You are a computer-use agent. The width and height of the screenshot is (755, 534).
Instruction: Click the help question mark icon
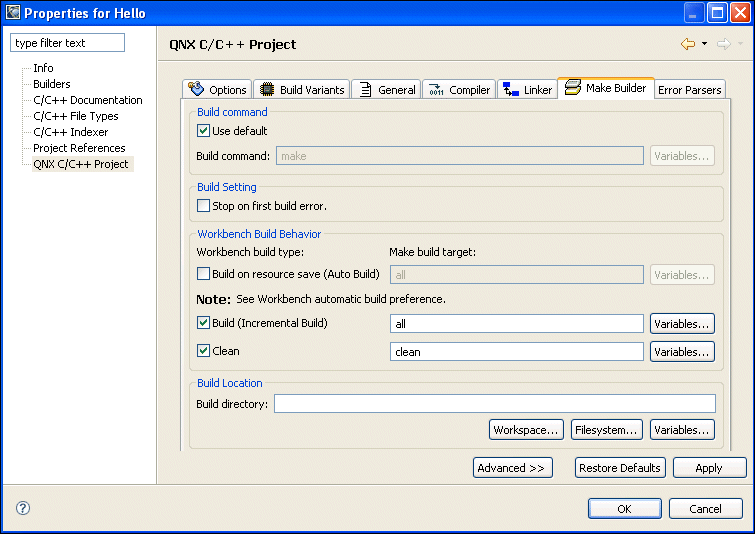point(23,508)
